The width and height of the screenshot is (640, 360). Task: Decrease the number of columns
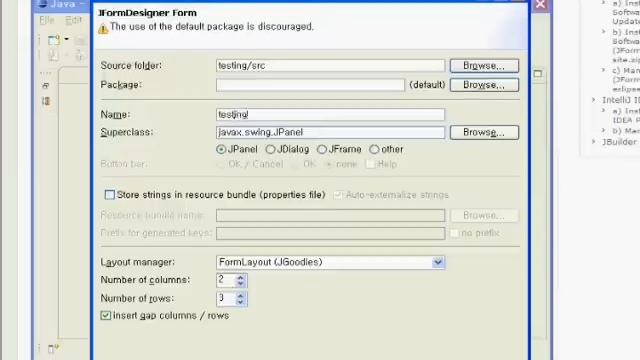[240, 284]
